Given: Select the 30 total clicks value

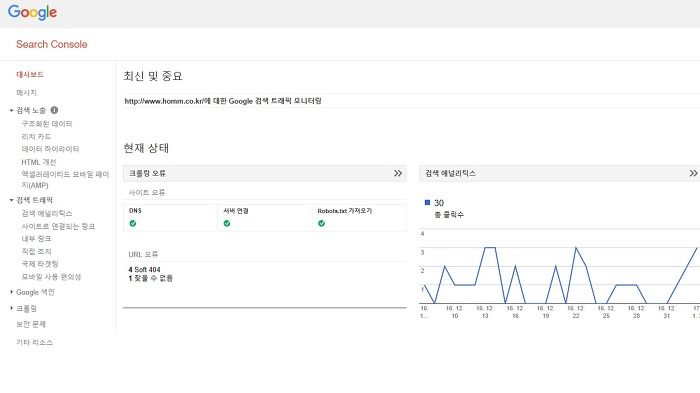Looking at the screenshot, I should [x=439, y=203].
